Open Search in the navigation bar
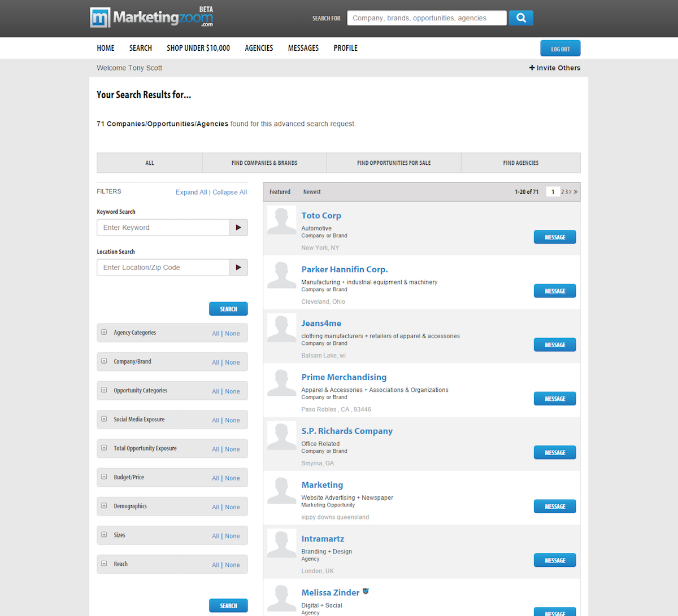This screenshot has height=616, width=678. 141,48
